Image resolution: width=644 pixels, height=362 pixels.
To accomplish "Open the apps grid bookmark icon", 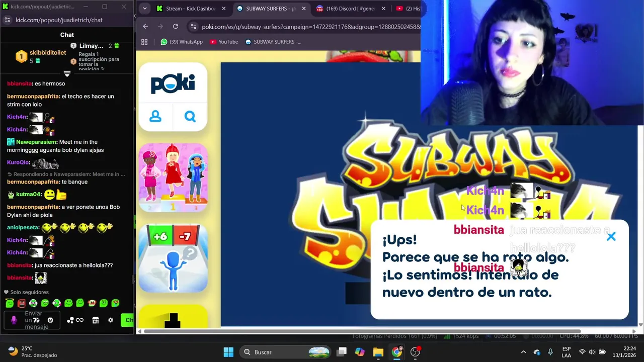I will click(x=144, y=42).
